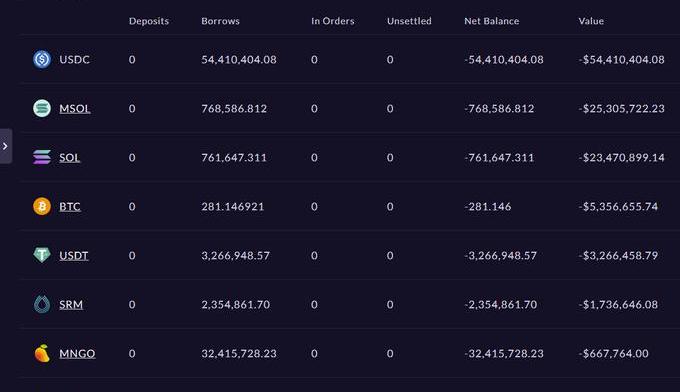Click the Borrows column header
680x392 pixels.
[220, 21]
